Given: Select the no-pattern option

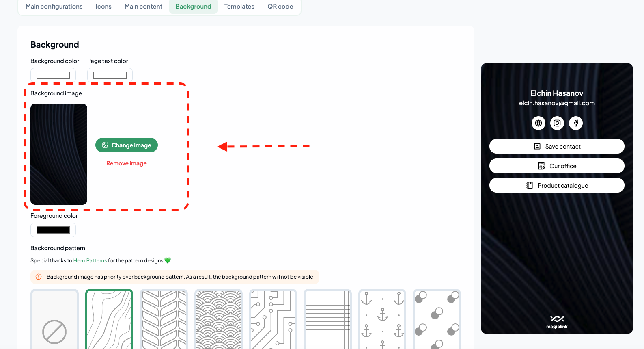Looking at the screenshot, I should pos(54,319).
